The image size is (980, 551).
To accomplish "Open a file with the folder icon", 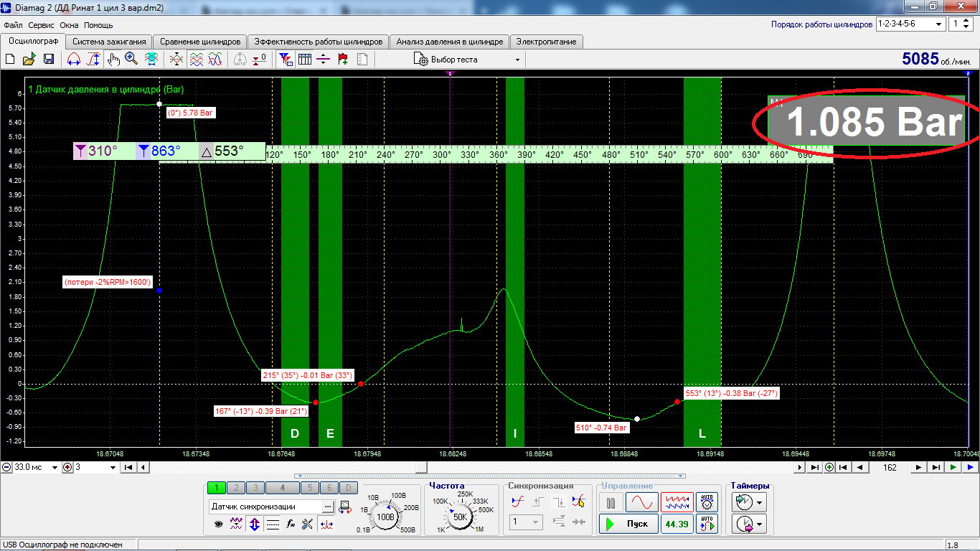I will (29, 60).
